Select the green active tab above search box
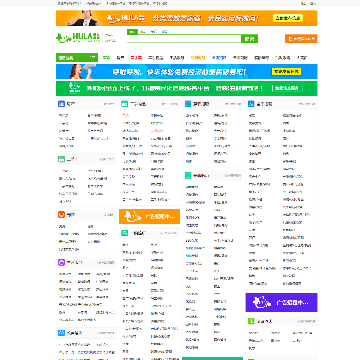This screenshot has width=360, height=360. click(132, 32)
